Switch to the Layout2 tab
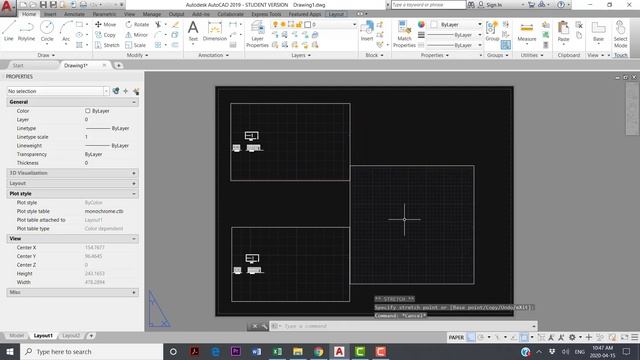 pos(71,336)
